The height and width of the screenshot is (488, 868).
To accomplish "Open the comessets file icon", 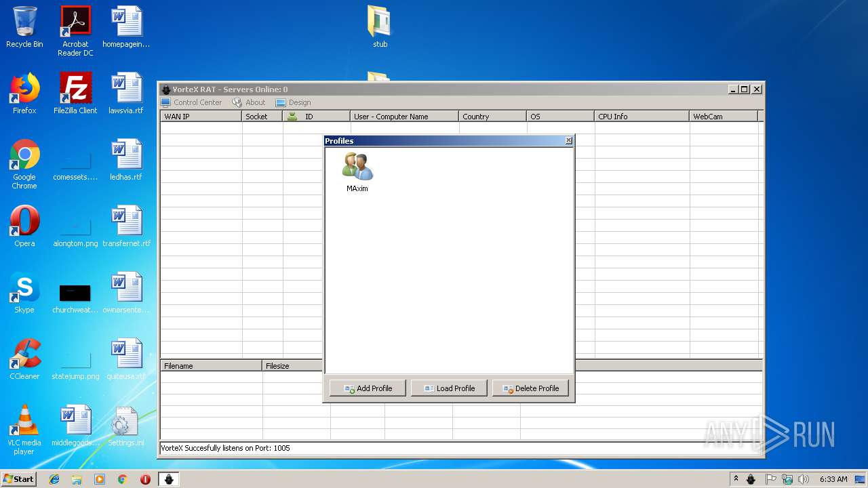I will [x=75, y=164].
